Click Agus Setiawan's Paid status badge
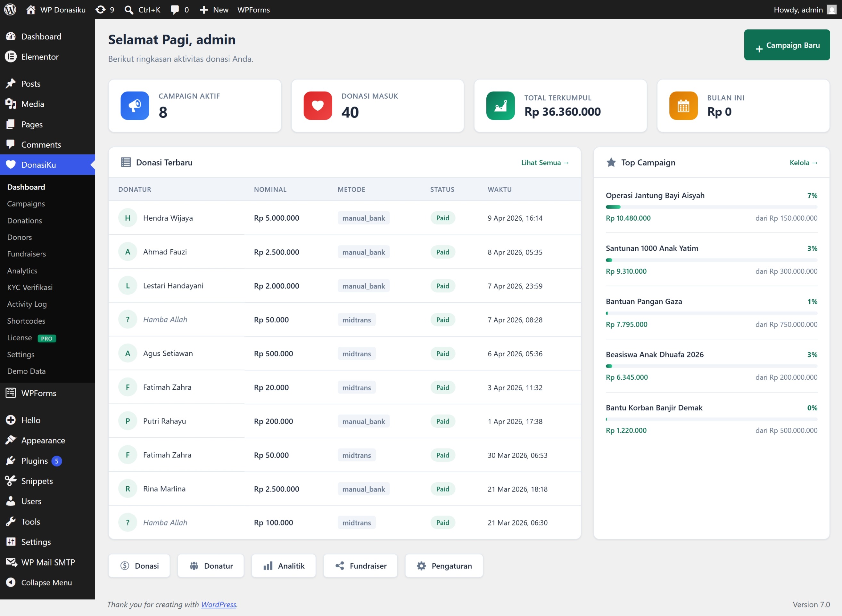Image resolution: width=842 pixels, height=616 pixels. 442,353
